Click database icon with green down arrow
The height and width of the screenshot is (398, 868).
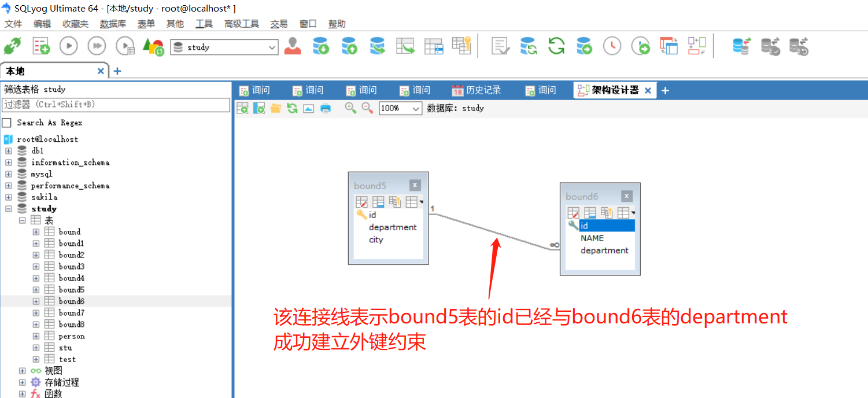(321, 46)
